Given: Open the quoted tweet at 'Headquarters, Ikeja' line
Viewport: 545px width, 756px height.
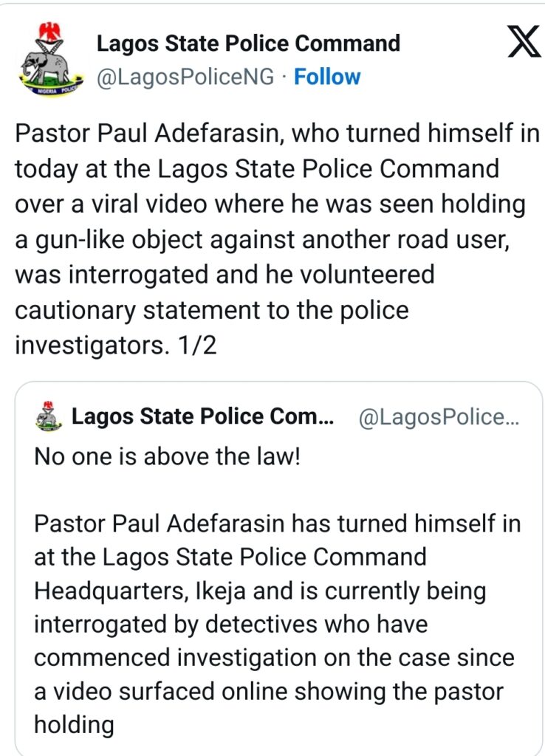Looking at the screenshot, I should 260,591.
